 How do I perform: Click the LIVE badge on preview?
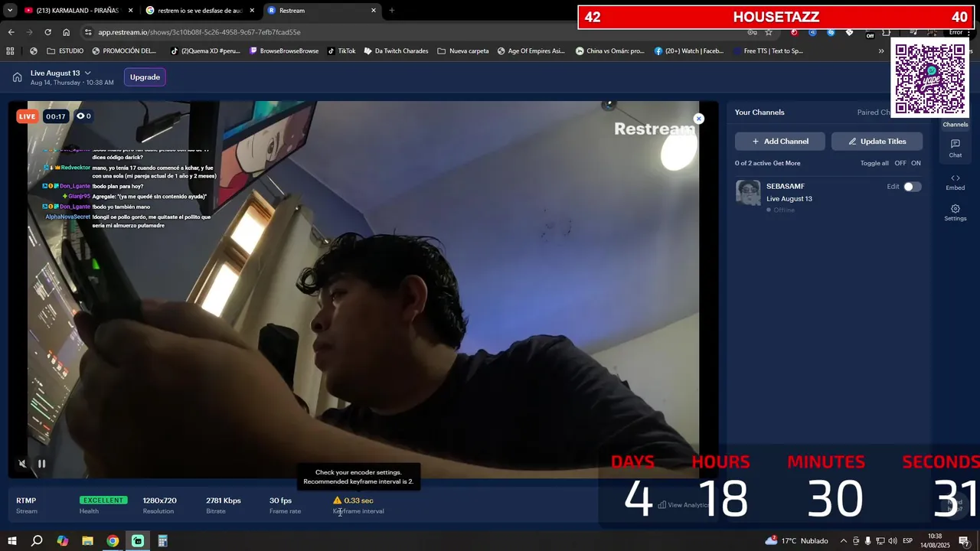point(28,116)
